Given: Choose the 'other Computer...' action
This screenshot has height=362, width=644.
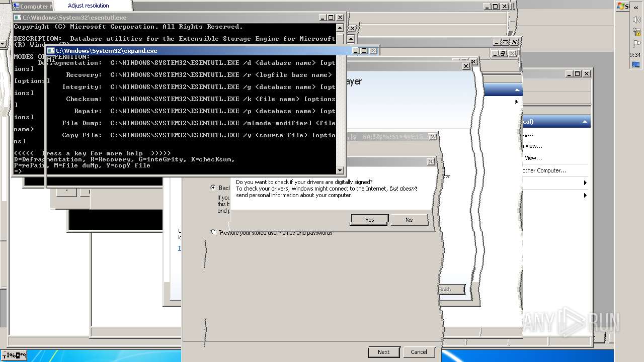Looking at the screenshot, I should pos(544,170).
